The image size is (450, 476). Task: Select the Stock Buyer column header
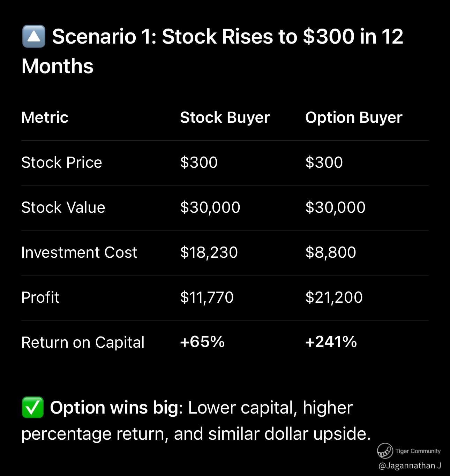click(x=225, y=118)
